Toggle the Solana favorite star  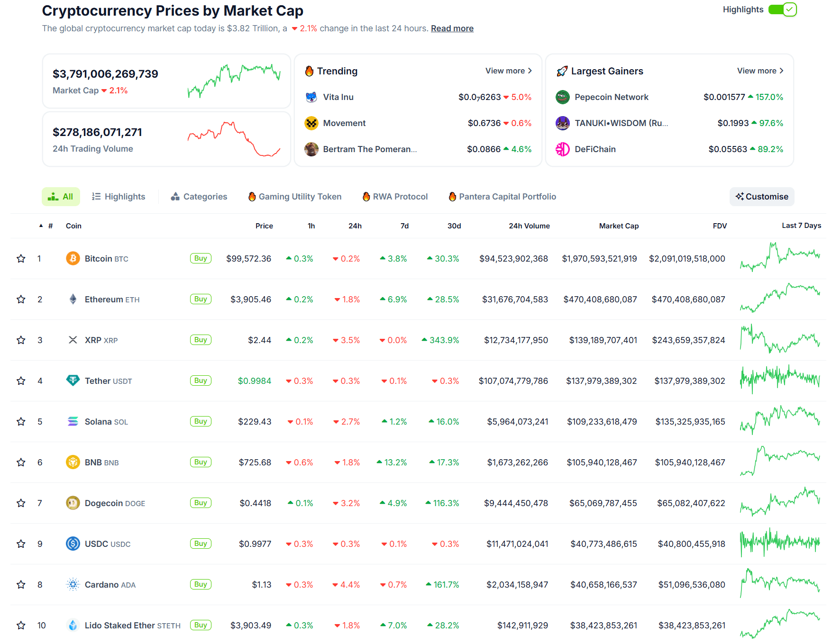[x=21, y=421]
